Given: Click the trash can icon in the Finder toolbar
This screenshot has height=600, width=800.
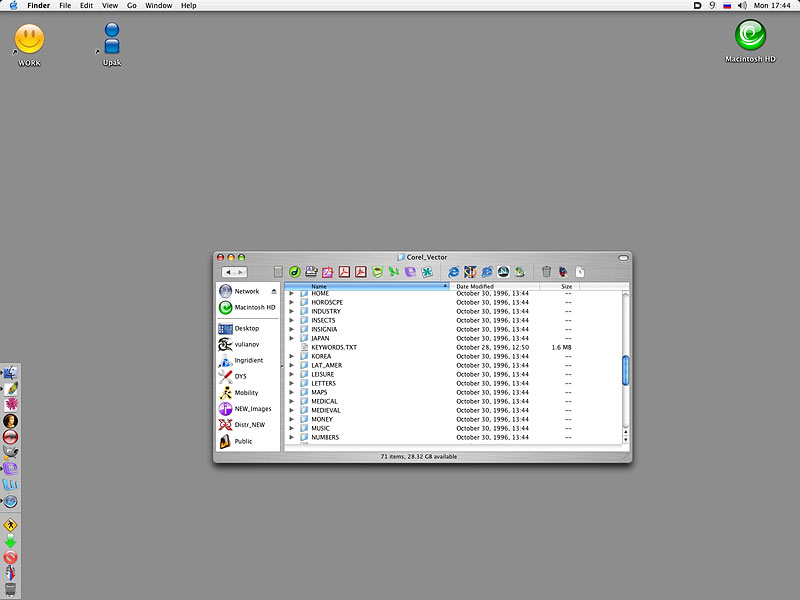Looking at the screenshot, I should point(546,272).
